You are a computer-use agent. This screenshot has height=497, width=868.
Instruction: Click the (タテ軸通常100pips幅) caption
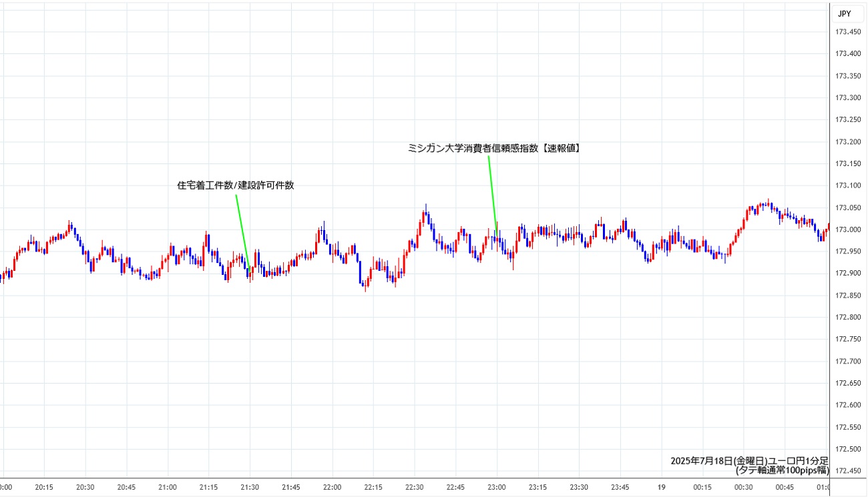[782, 470]
